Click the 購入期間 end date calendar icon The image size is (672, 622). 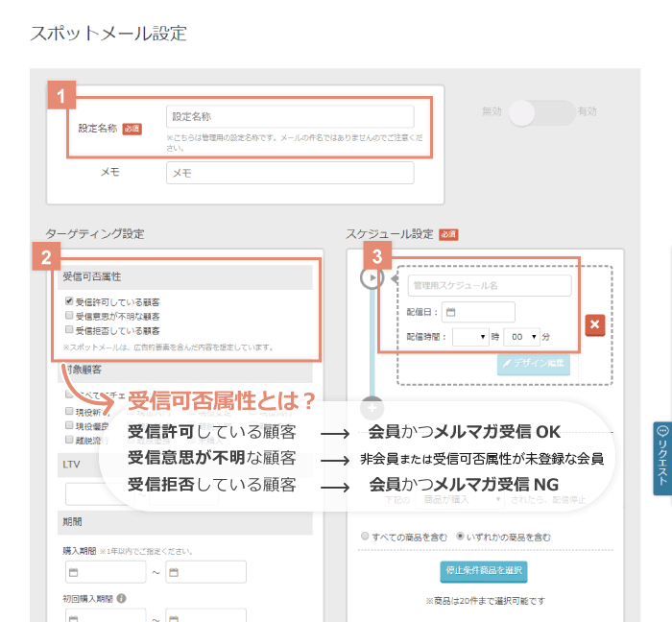[x=174, y=573]
